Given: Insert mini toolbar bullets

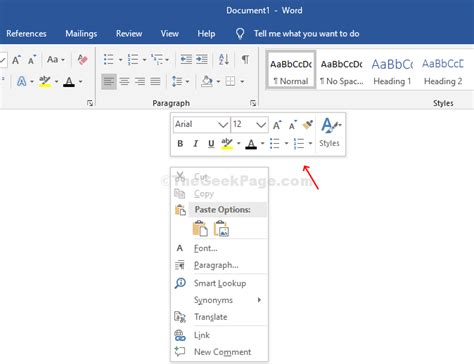Looking at the screenshot, I should click(275, 144).
